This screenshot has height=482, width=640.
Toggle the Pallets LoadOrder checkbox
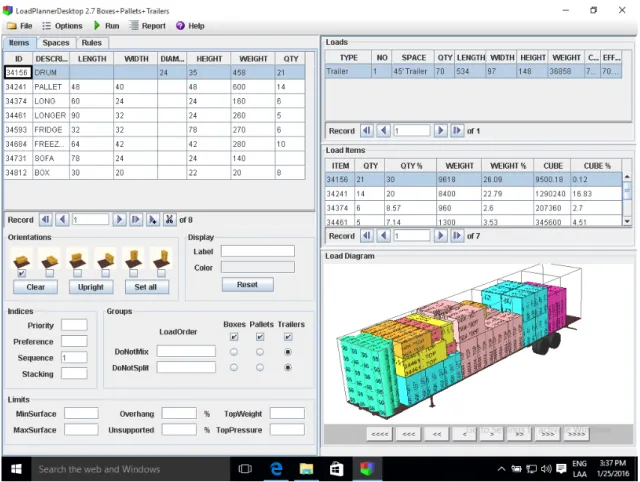point(260,337)
